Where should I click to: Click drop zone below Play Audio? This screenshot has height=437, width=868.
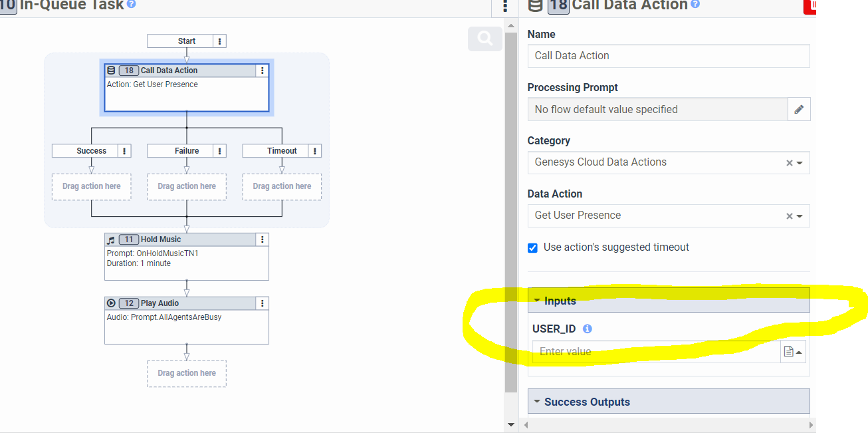(187, 374)
